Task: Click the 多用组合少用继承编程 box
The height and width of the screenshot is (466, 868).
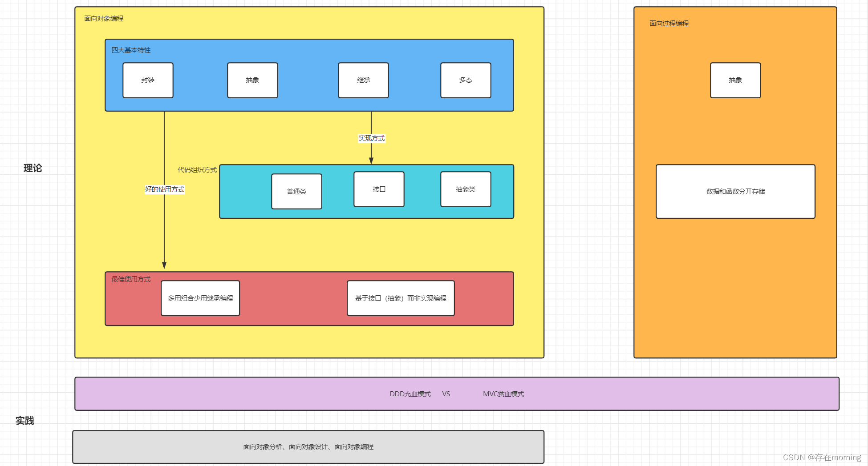Action: pyautogui.click(x=200, y=298)
